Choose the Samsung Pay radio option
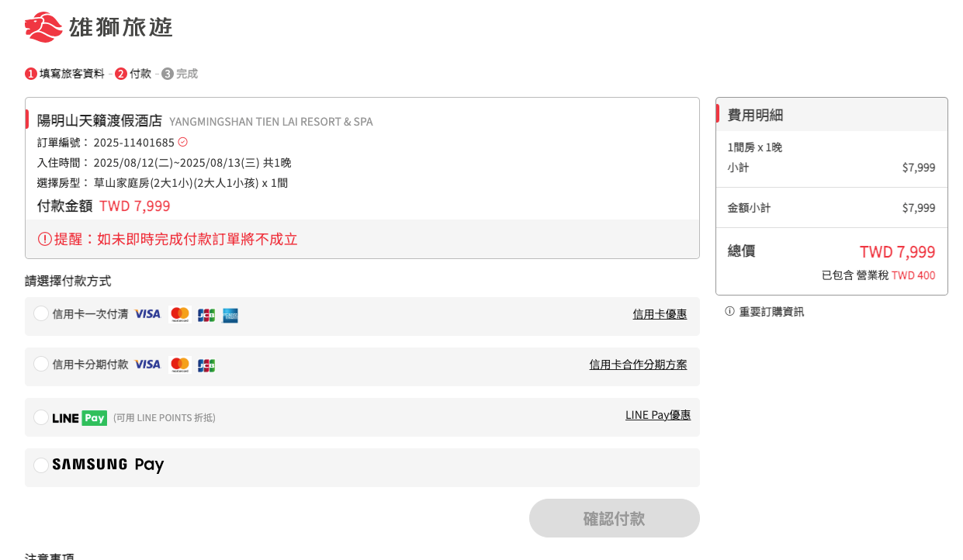This screenshot has height=560, width=963. click(41, 465)
